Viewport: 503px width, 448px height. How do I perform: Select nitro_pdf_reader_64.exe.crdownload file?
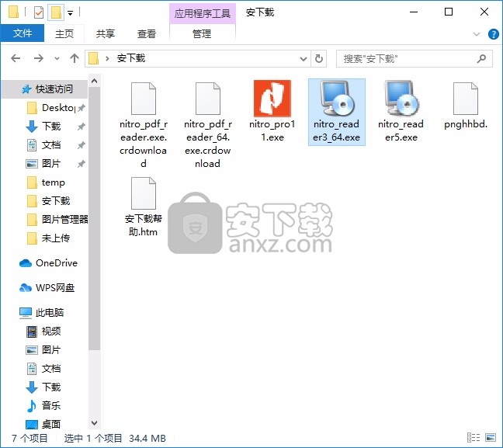tap(208, 124)
